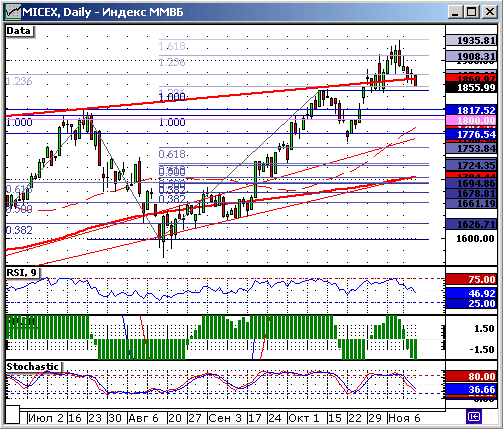Select the 1678.81 price label
This screenshot has height=429, width=503.
point(471,193)
